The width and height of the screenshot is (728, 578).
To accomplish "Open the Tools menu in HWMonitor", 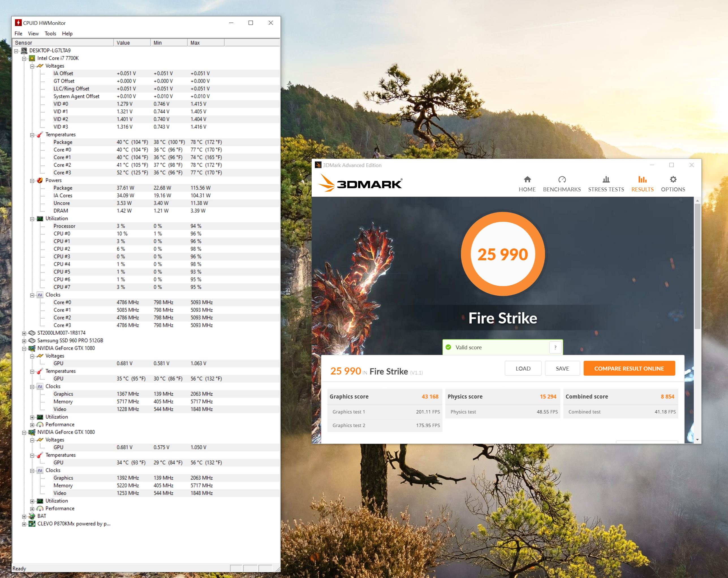I will [x=50, y=33].
